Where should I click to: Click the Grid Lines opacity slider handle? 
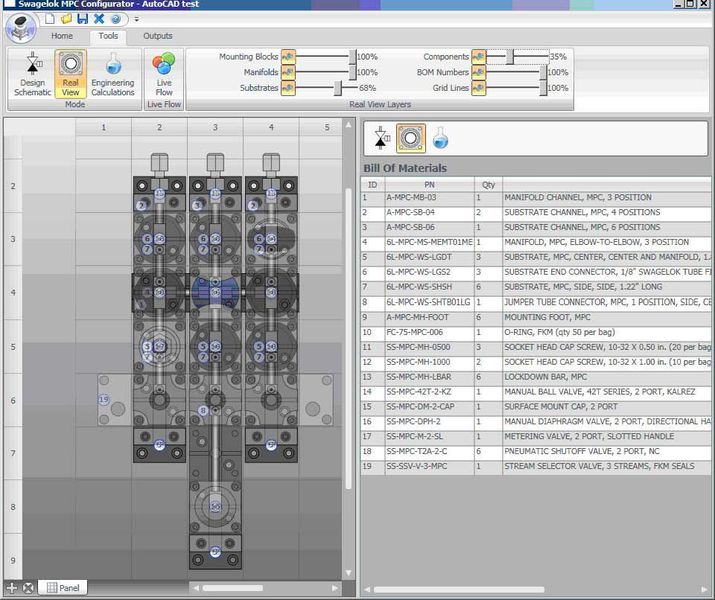543,88
